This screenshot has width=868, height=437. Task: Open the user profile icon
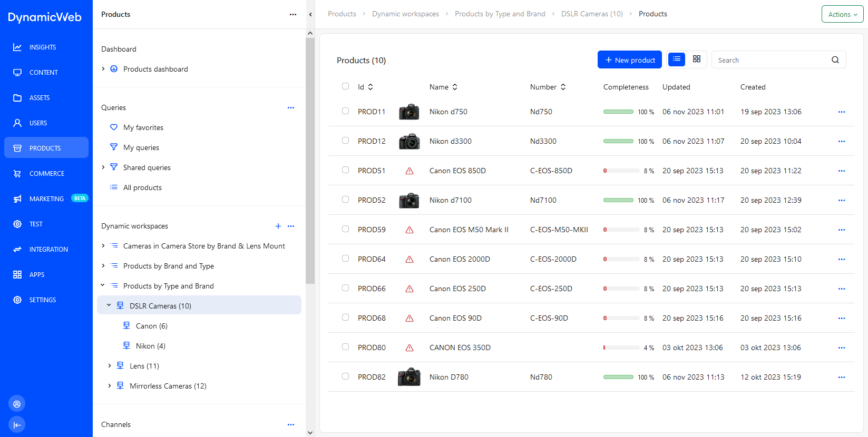tap(17, 404)
